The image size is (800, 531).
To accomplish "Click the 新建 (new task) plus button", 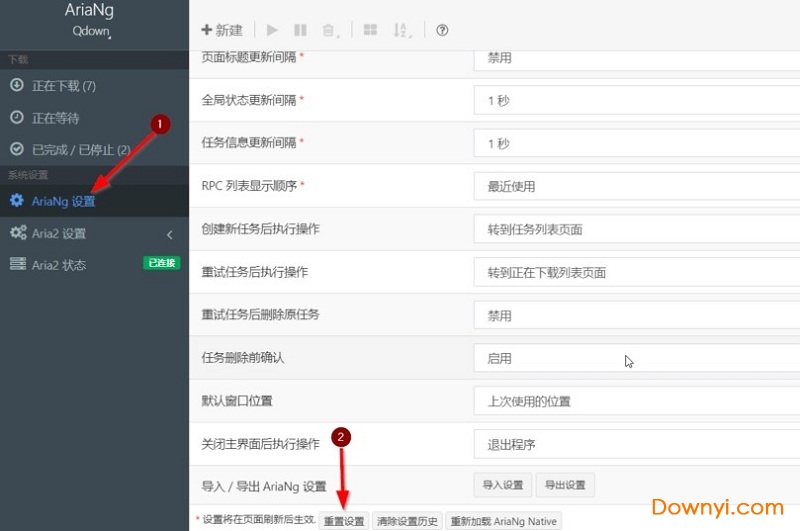I will pos(222,30).
